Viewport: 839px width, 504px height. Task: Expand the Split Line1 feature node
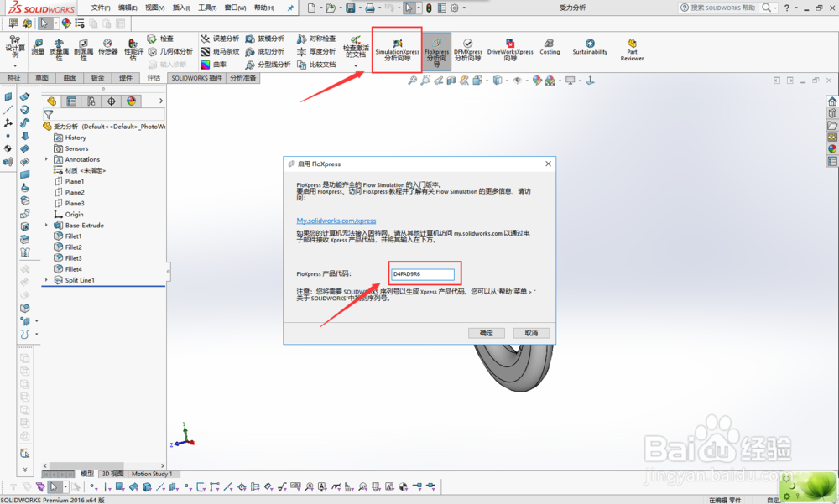coord(46,280)
